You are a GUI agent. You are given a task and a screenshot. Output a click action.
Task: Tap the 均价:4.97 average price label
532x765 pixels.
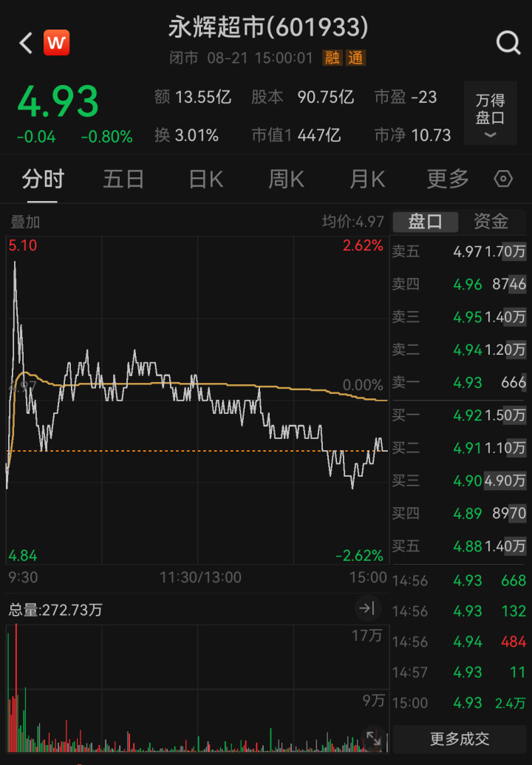click(353, 222)
